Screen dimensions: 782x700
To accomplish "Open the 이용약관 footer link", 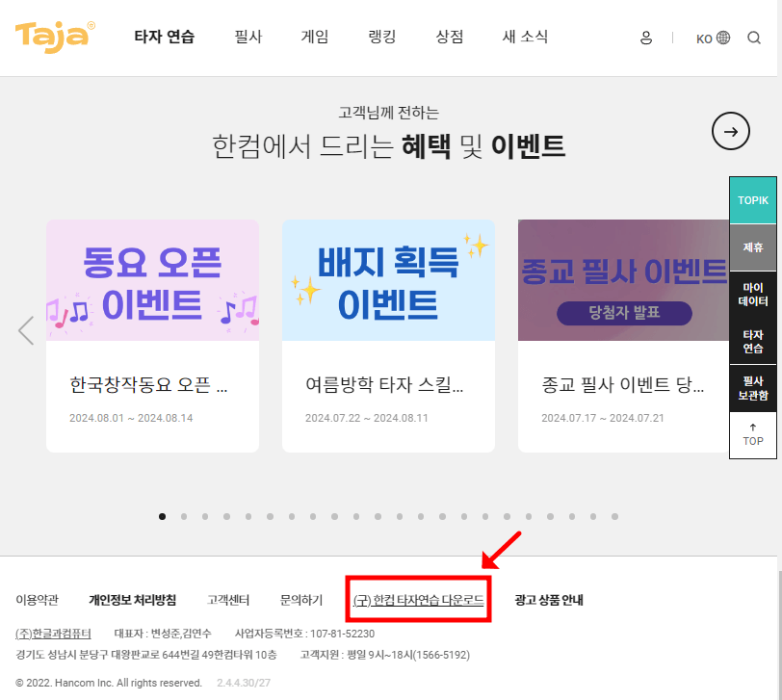I will pos(36,598).
